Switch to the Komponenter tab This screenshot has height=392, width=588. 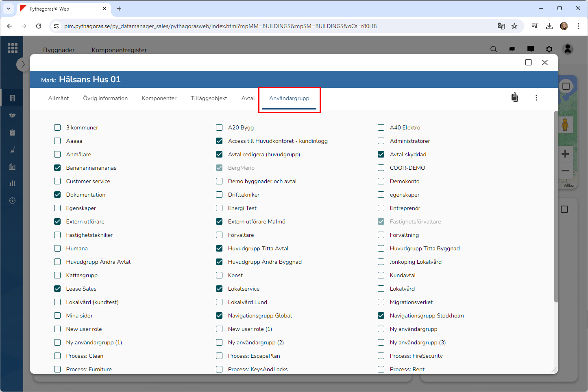click(159, 98)
